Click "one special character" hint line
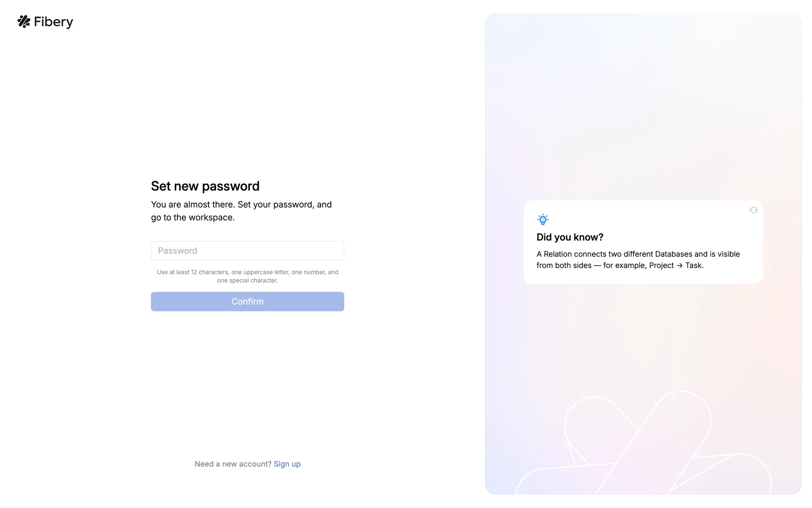The height and width of the screenshot is (508, 812). click(x=247, y=281)
